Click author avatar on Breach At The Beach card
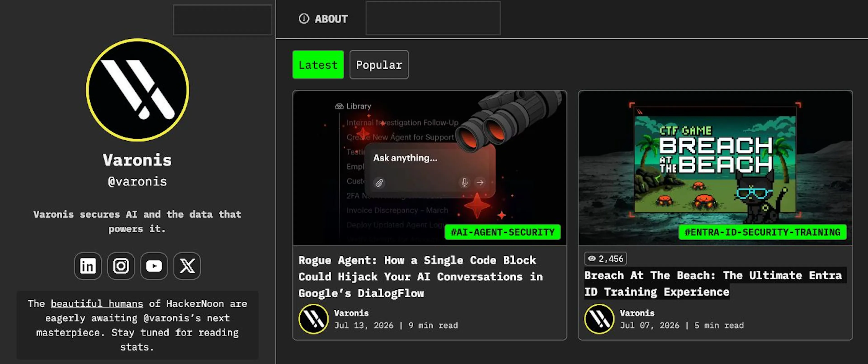868x364 pixels. click(599, 319)
